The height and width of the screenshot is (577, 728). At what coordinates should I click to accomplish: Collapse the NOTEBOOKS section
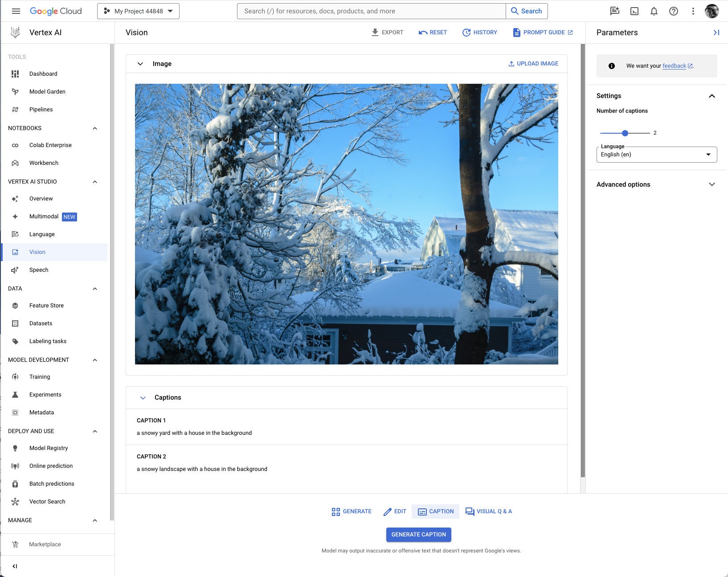[94, 128]
